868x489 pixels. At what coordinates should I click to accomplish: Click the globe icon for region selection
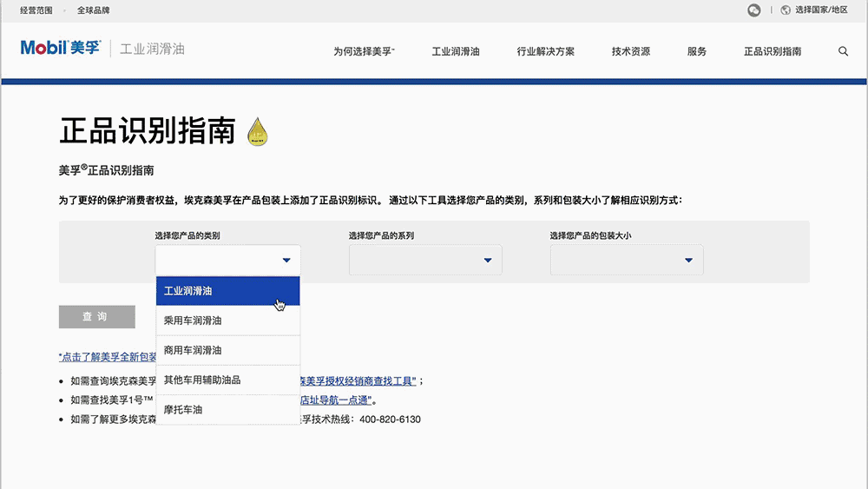click(x=786, y=10)
